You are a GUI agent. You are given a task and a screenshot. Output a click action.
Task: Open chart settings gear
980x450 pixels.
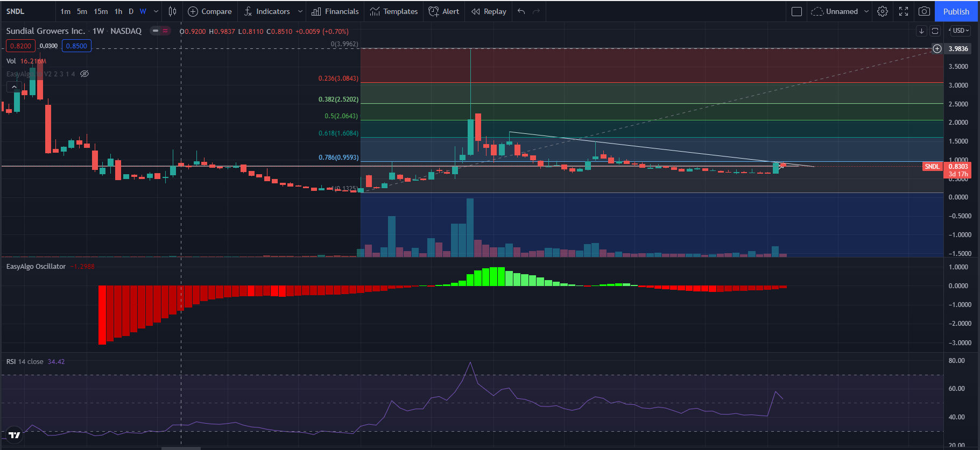[x=883, y=11]
